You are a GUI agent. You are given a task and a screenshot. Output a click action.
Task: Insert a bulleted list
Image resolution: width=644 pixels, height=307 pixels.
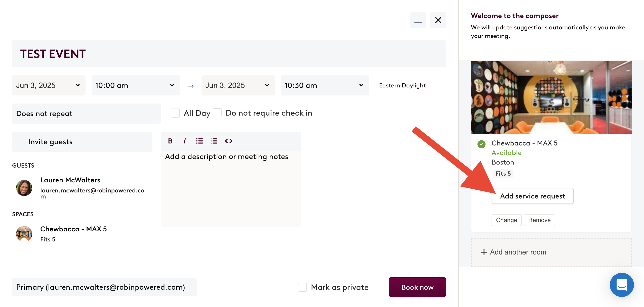[199, 141]
